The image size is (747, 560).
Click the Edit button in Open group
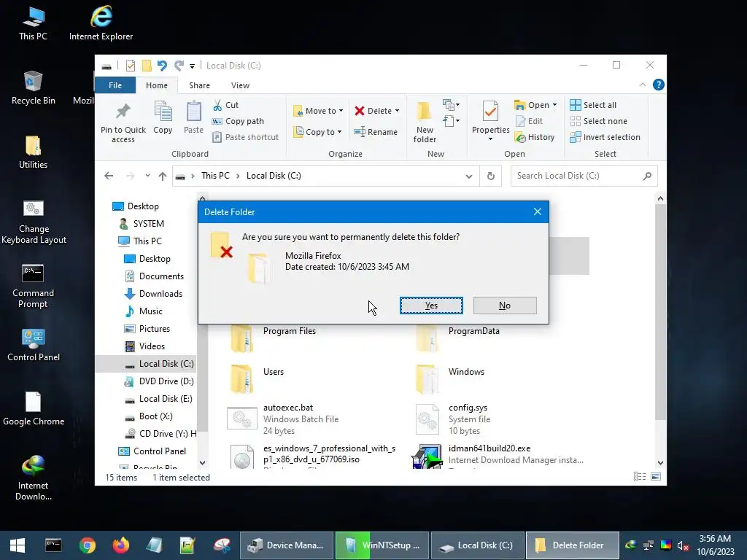[530, 121]
